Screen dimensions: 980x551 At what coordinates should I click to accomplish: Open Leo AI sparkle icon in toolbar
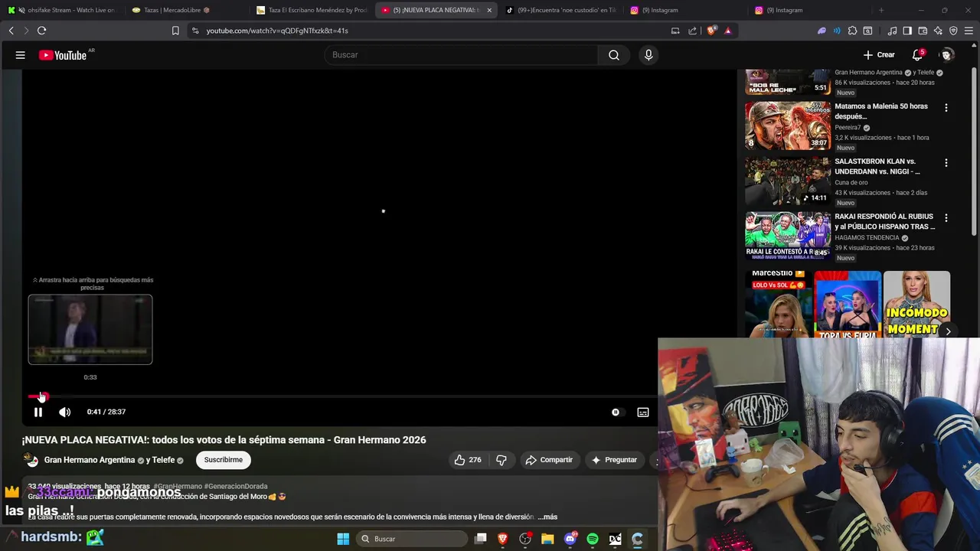point(938,31)
